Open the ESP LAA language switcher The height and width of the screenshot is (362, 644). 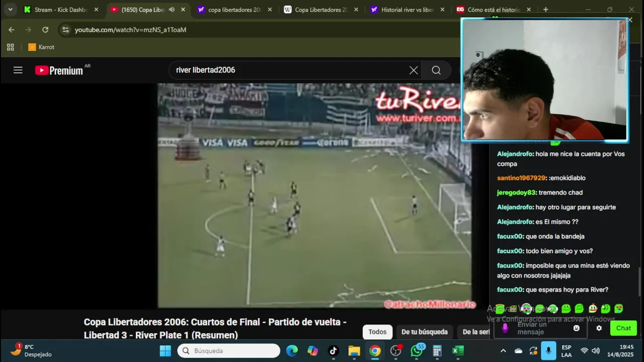tap(567, 351)
